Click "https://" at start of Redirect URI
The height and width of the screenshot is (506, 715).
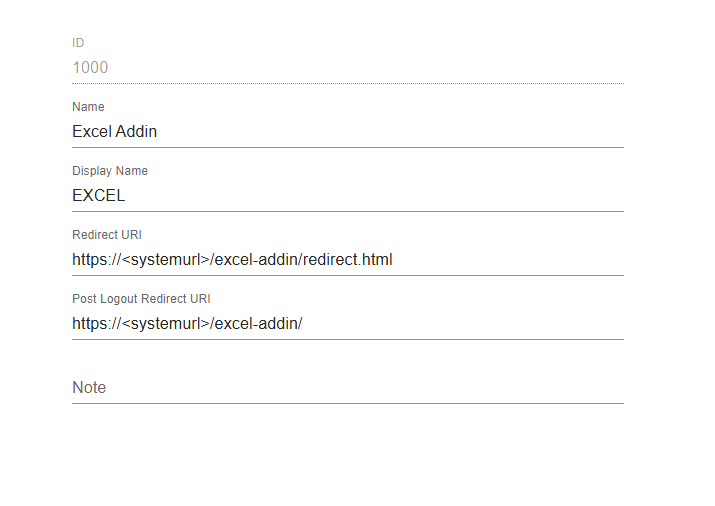point(96,260)
